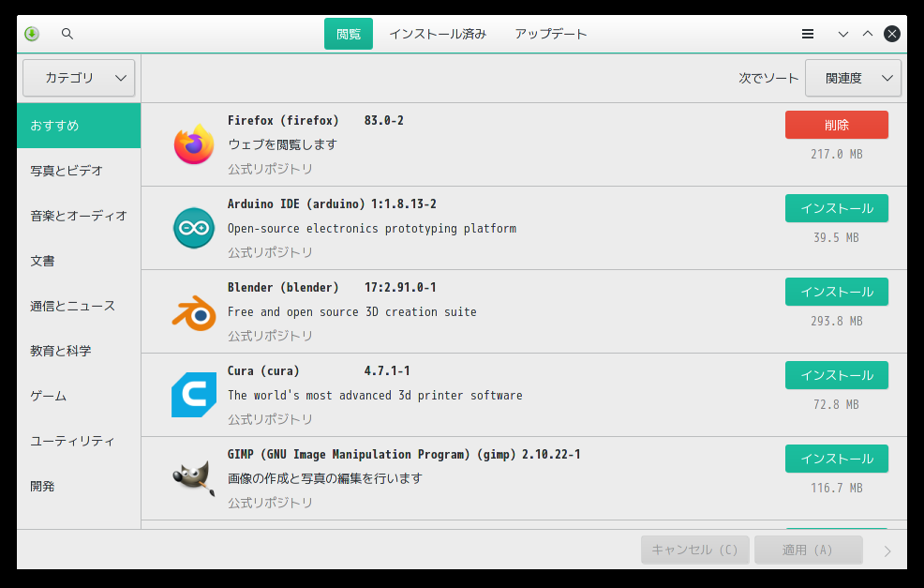The width and height of the screenshot is (924, 588).
Task: Open the カテゴリ dropdown
Action: [x=79, y=78]
